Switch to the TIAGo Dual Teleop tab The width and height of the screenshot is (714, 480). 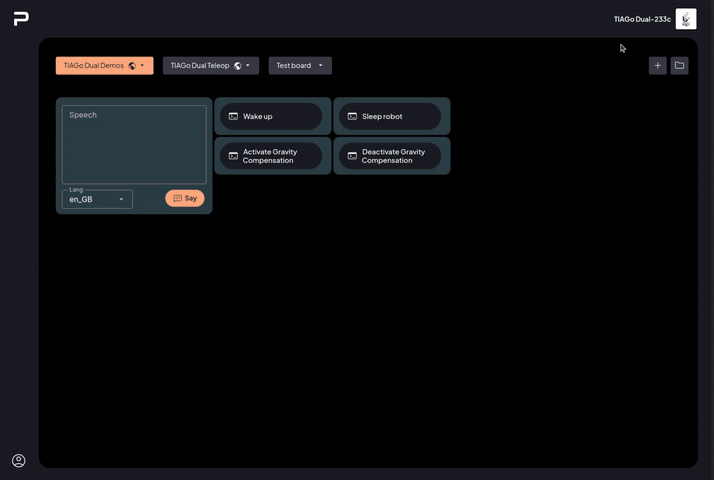200,66
